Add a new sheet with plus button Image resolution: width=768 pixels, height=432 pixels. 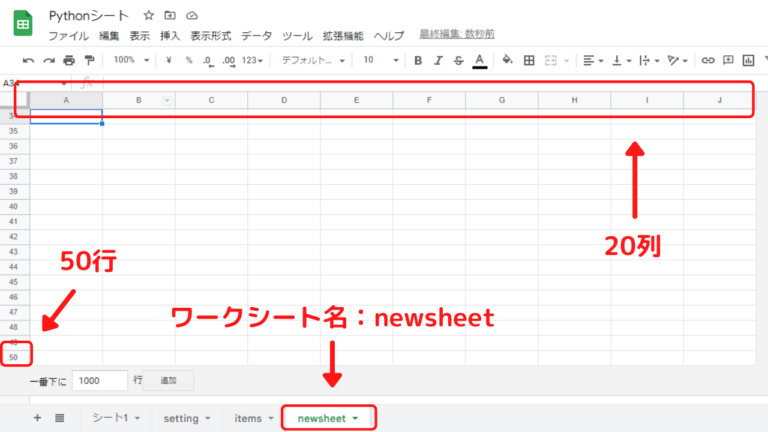click(37, 418)
